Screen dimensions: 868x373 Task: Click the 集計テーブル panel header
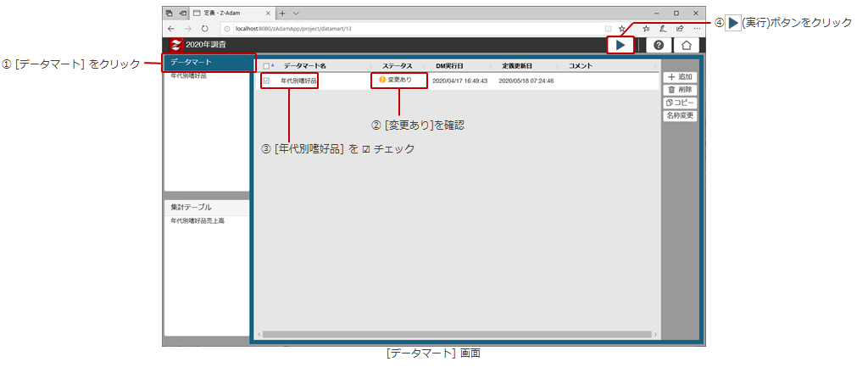click(x=207, y=208)
